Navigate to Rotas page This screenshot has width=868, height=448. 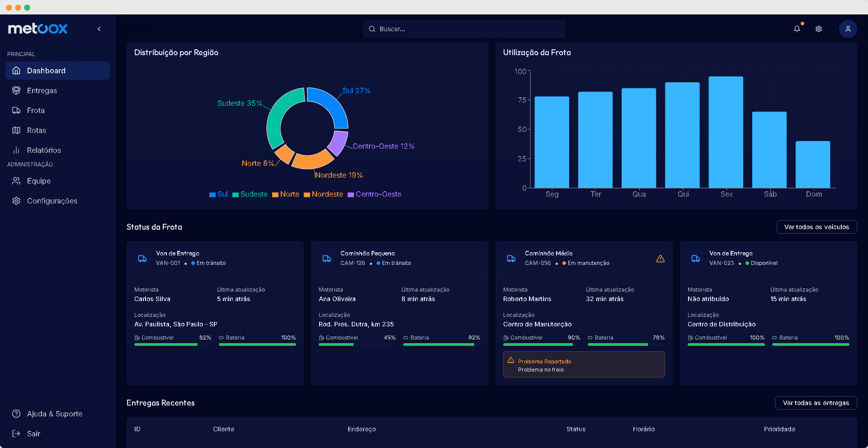tap(57, 130)
